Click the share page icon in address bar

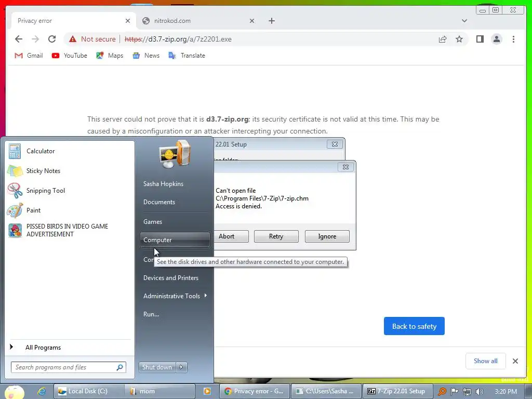(x=443, y=39)
